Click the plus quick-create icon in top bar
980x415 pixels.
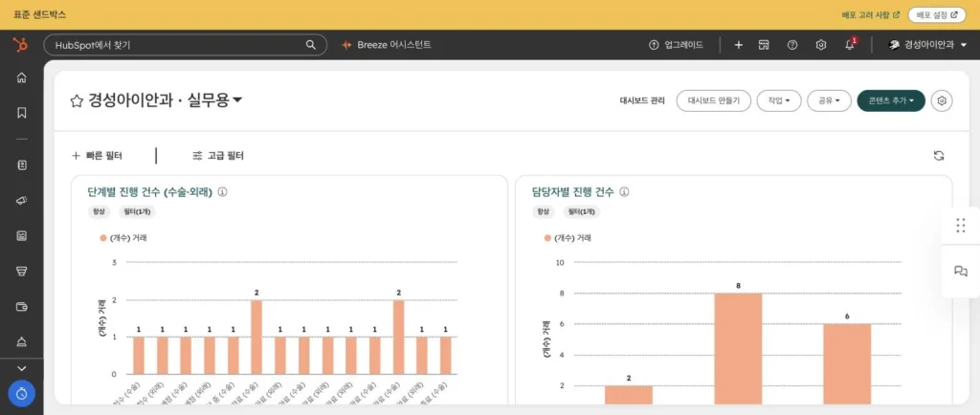pos(738,45)
